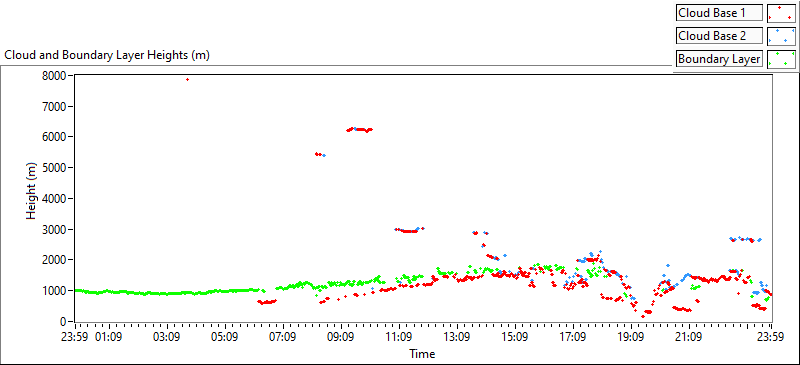Screen dimensions: 800x365
Task: Click the 21:09 time axis label
Action: 689,336
